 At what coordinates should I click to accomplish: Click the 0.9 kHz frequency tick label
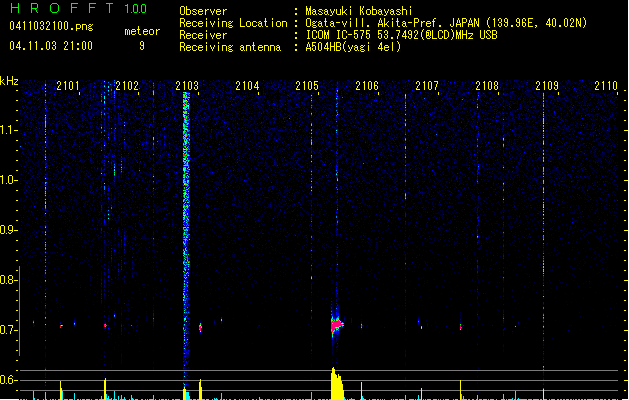click(8, 230)
